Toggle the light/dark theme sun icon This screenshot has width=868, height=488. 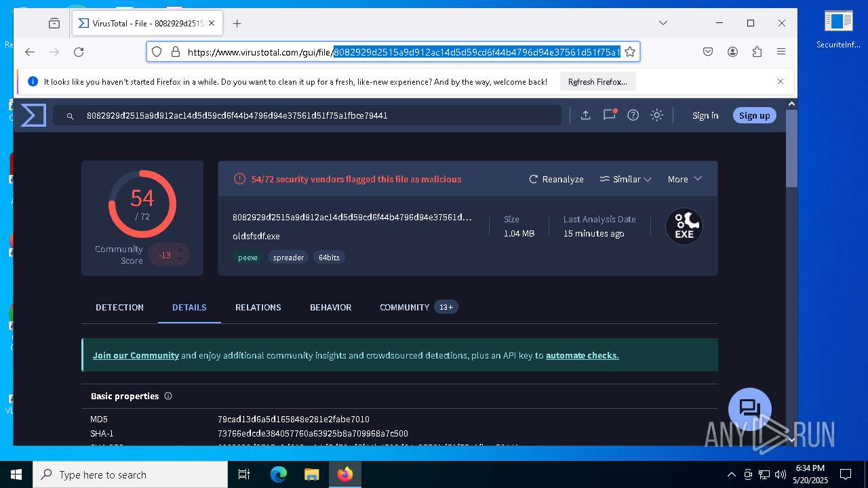pos(656,115)
